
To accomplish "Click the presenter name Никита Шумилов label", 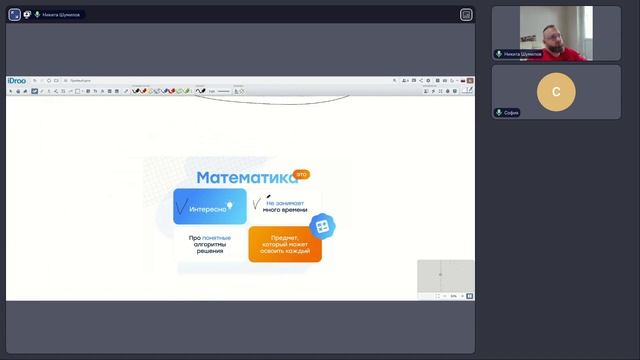I will click(x=61, y=15).
